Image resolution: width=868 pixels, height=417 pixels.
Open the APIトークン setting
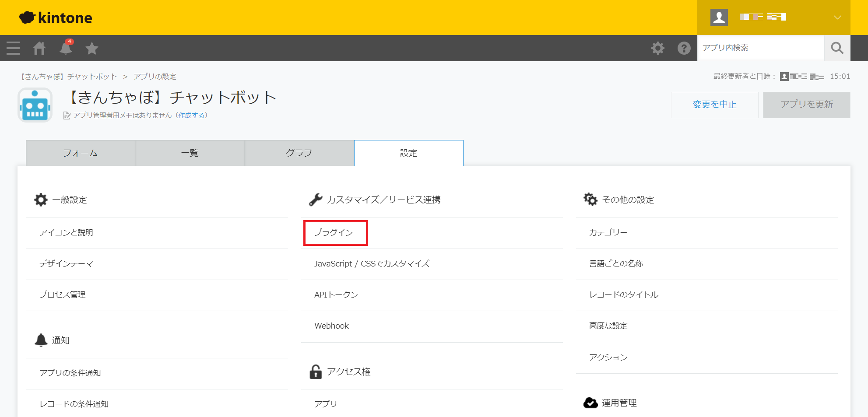coord(336,295)
